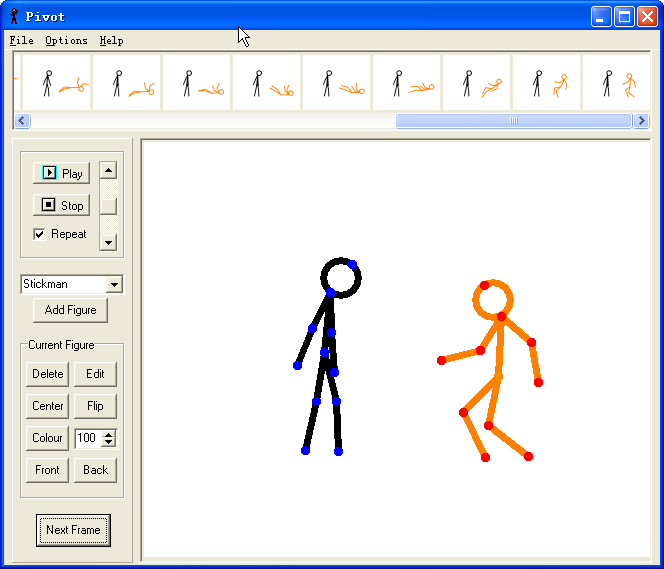Click red handle on orange stickman's head
Viewport: 664px width, 569px height.
pos(484,286)
